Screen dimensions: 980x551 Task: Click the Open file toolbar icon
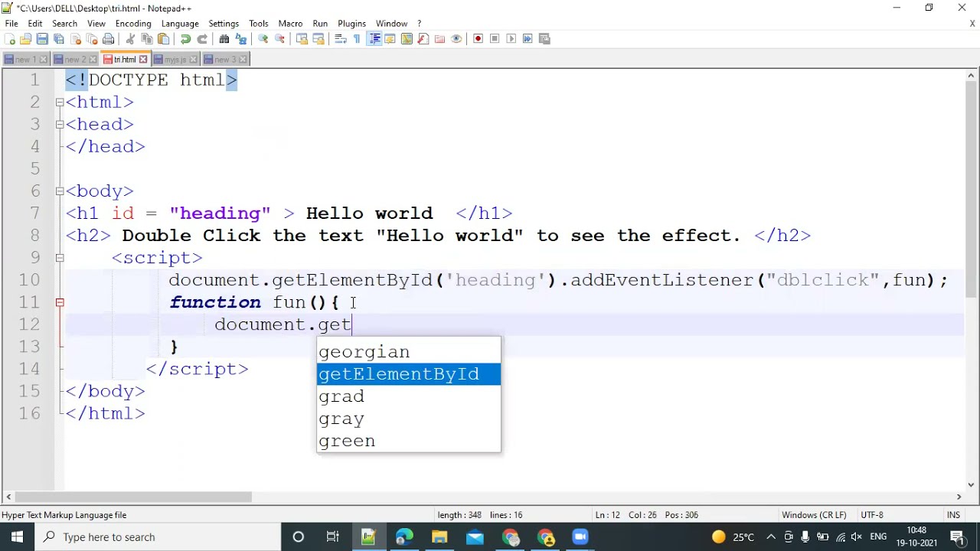point(26,39)
